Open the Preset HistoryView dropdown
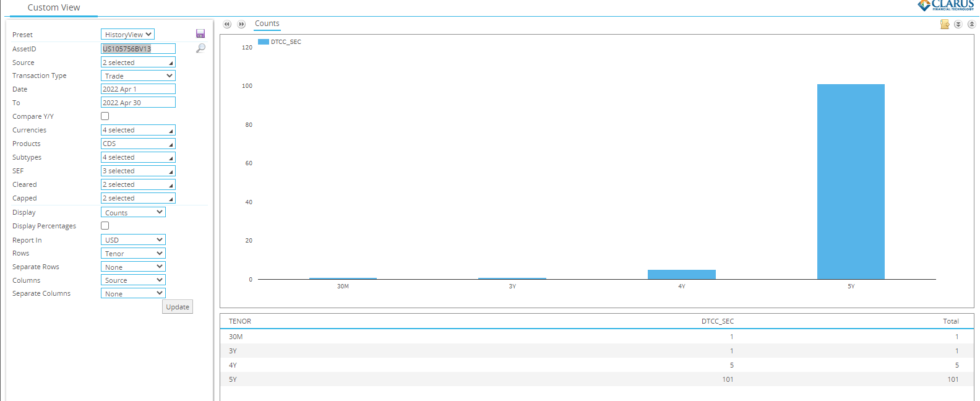Viewport: 980px width, 401px height. (127, 35)
